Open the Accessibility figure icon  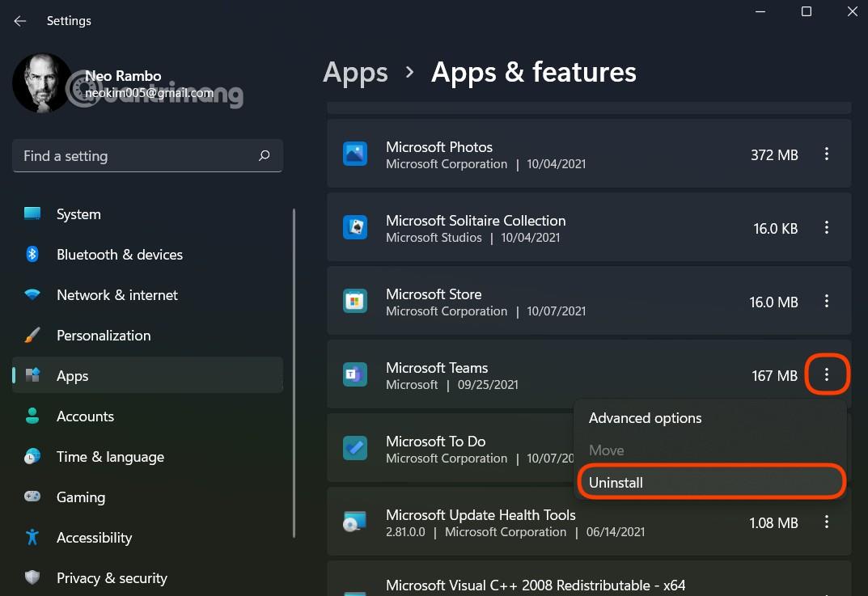point(32,537)
